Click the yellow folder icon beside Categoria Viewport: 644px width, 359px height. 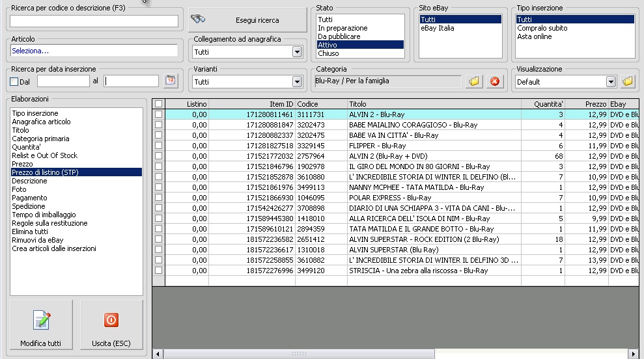click(474, 81)
